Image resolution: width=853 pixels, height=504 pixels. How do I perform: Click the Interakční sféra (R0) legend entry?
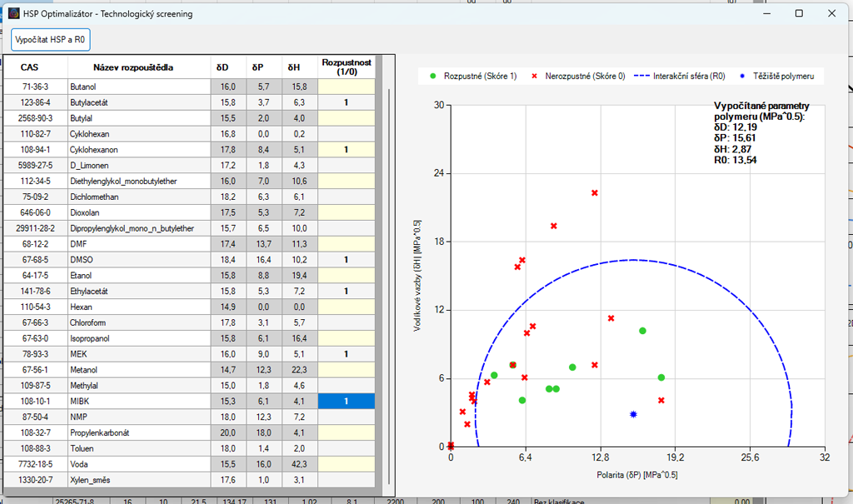coord(680,76)
